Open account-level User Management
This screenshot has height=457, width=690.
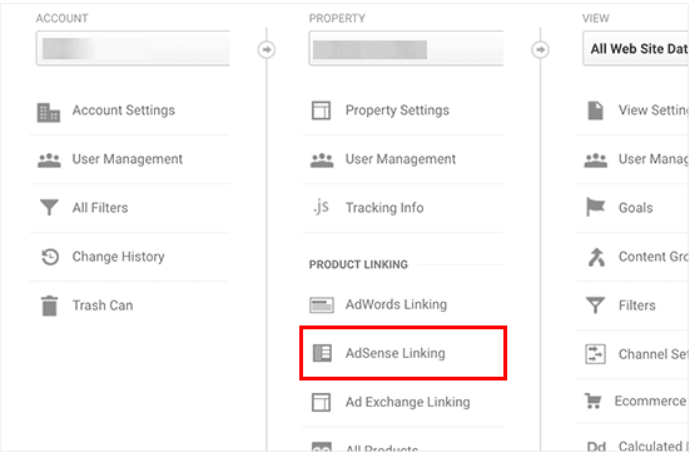[128, 159]
